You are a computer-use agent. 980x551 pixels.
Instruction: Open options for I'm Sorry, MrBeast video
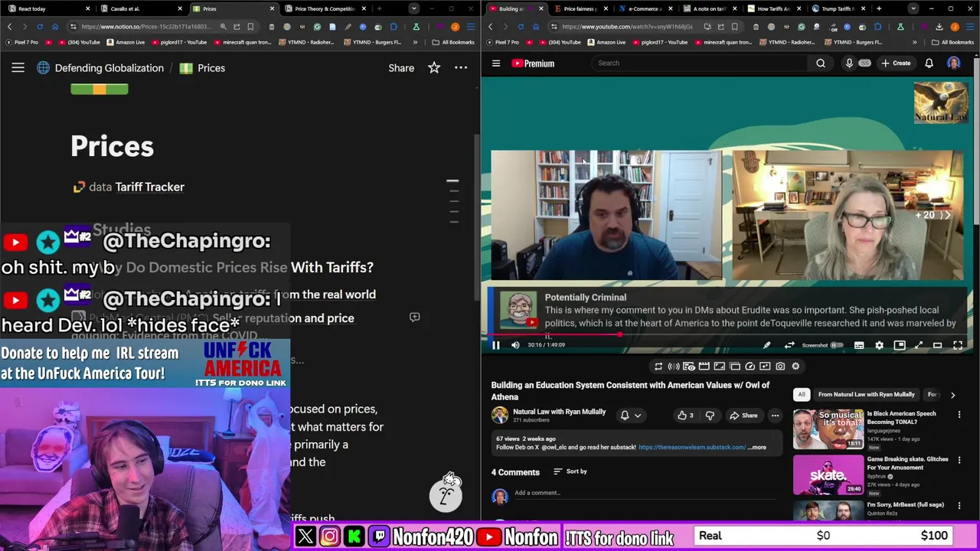click(959, 506)
